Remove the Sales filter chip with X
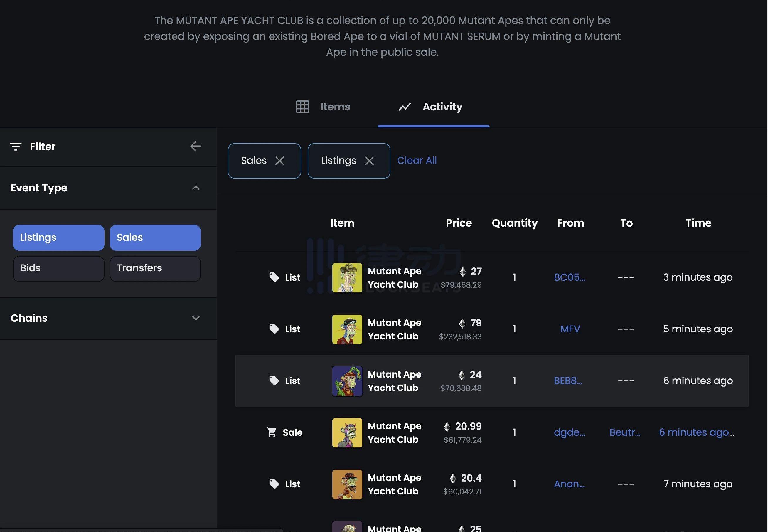768x532 pixels. click(x=280, y=161)
